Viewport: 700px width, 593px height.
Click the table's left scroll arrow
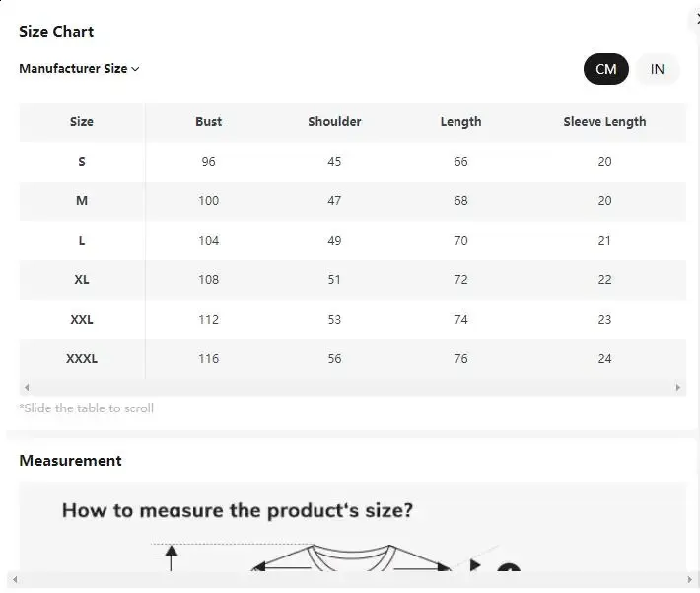point(27,388)
